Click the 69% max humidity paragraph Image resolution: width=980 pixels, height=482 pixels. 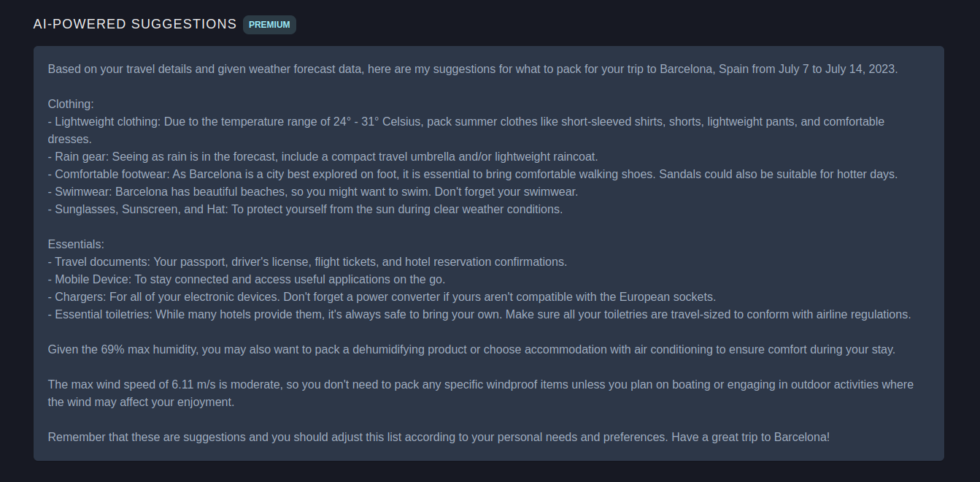(471, 350)
